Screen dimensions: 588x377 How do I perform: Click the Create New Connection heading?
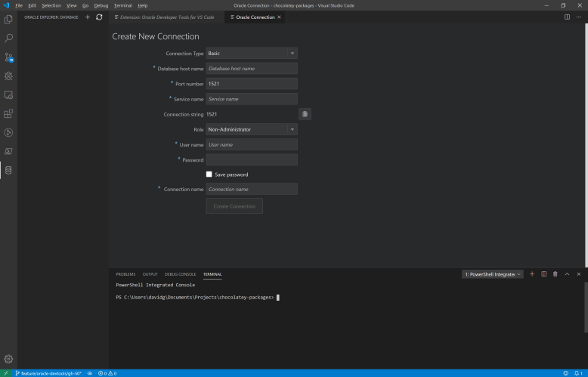156,36
